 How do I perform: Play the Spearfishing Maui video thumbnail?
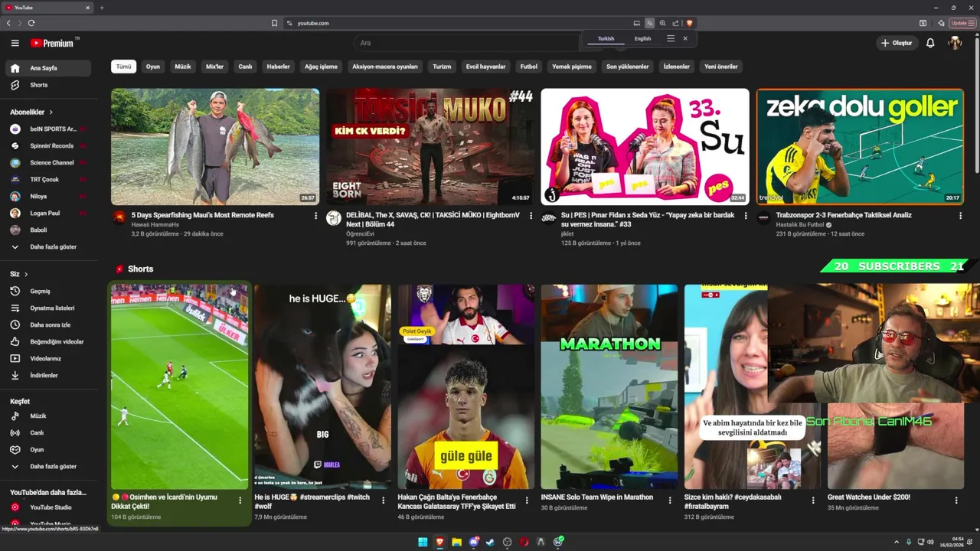(215, 146)
